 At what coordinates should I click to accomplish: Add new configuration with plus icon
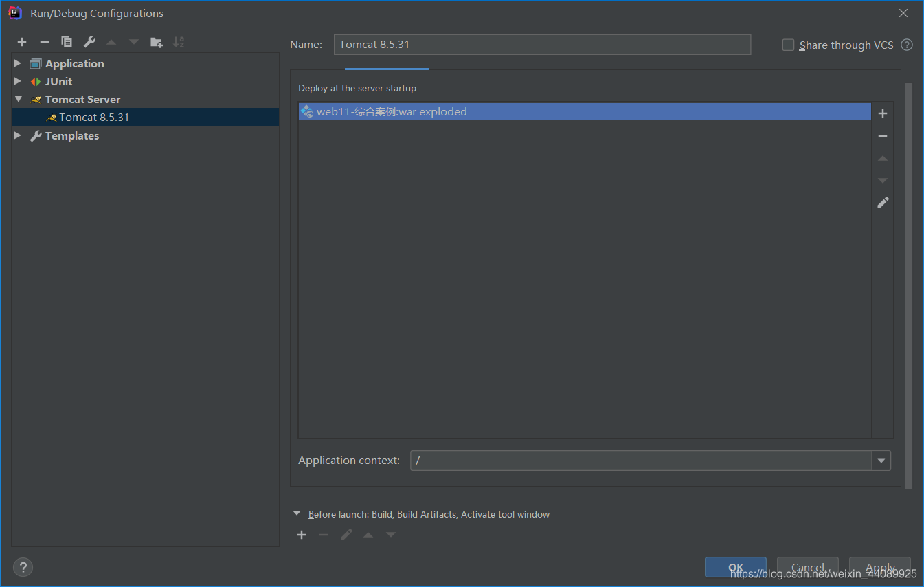(x=22, y=42)
